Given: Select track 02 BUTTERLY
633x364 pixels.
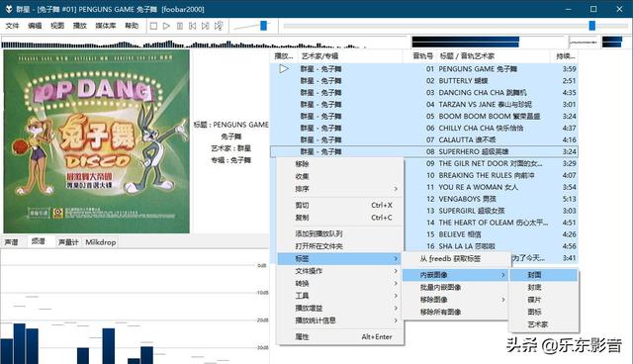Looking at the screenshot, I should click(424, 81).
